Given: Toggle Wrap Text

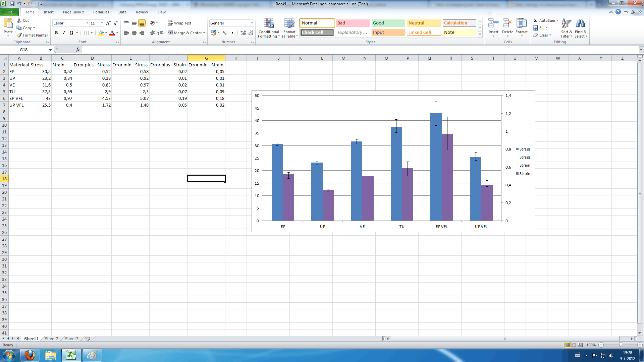Looking at the screenshot, I should [179, 23].
